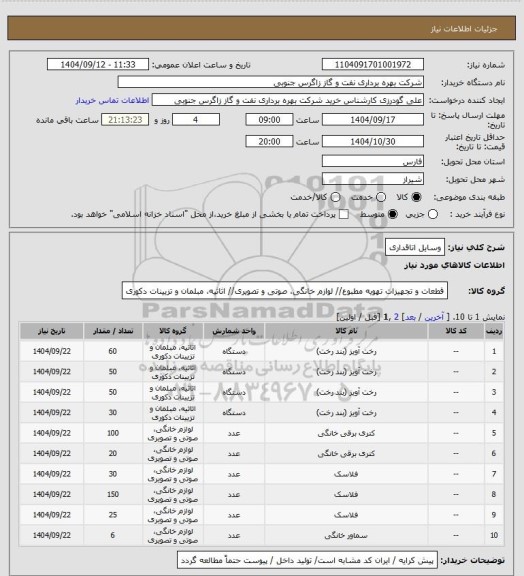Click the واحد شمارش column header
The width and height of the screenshot is (524, 576).
tap(234, 331)
